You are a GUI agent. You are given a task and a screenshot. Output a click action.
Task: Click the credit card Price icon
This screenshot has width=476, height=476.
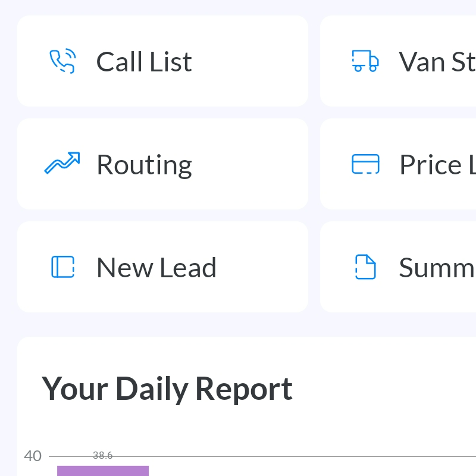(x=365, y=164)
